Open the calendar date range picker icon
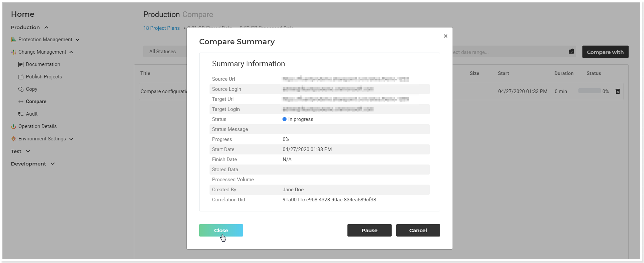 571,51
